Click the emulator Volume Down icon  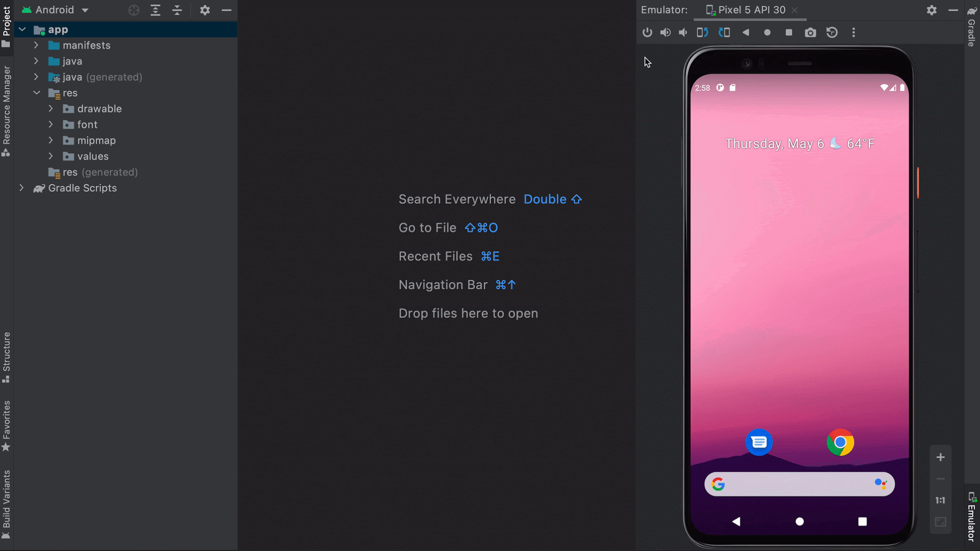click(683, 33)
